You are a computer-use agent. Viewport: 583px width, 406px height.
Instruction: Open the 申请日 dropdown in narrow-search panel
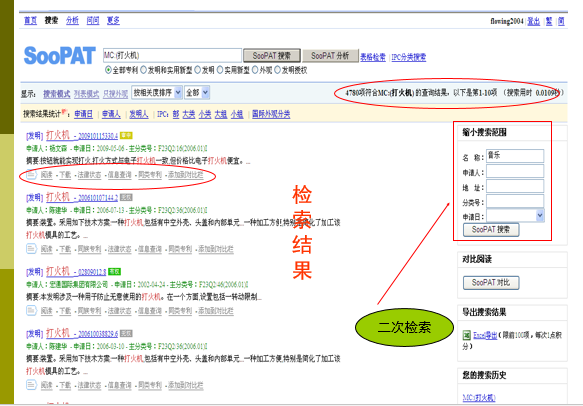click(x=515, y=216)
